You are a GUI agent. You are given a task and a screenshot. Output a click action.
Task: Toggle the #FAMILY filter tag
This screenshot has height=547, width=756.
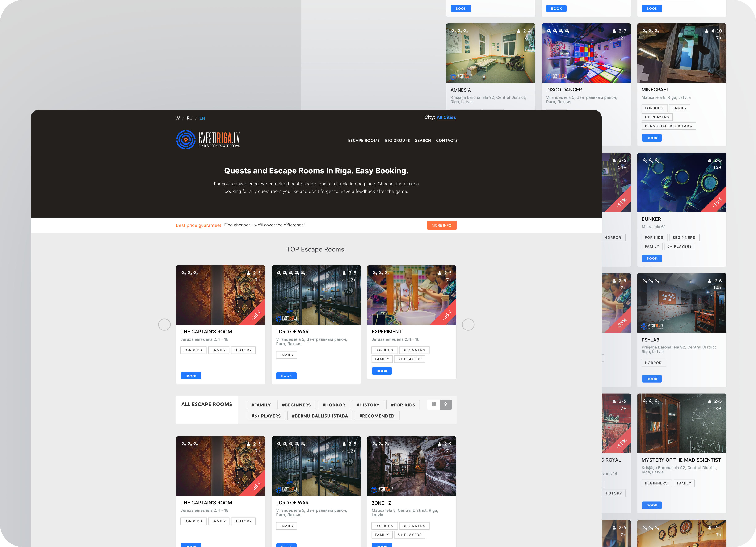point(261,405)
